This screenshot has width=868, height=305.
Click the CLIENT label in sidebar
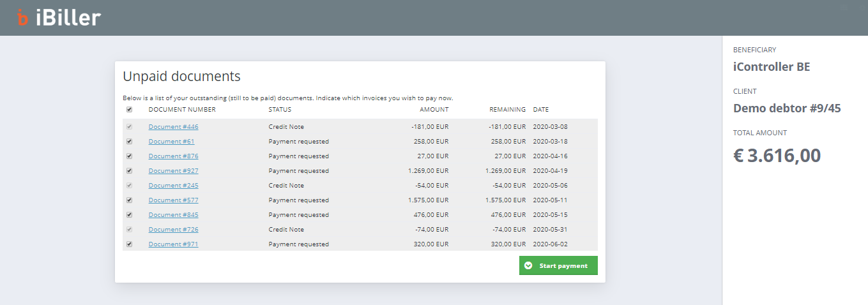coord(745,91)
